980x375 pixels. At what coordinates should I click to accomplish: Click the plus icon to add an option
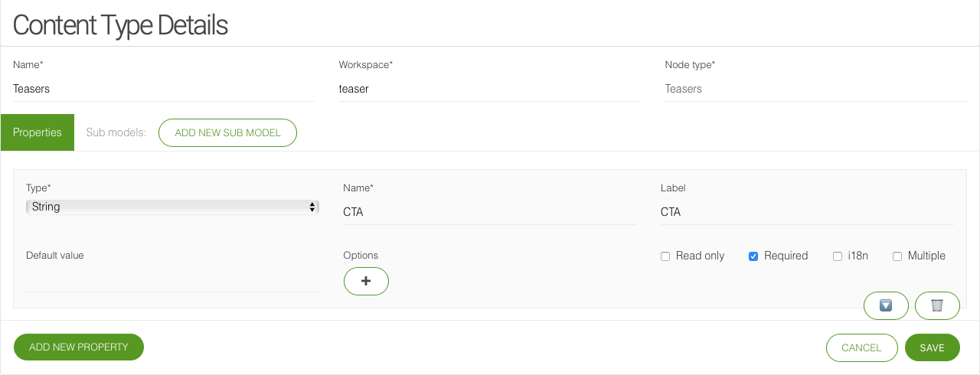(366, 281)
